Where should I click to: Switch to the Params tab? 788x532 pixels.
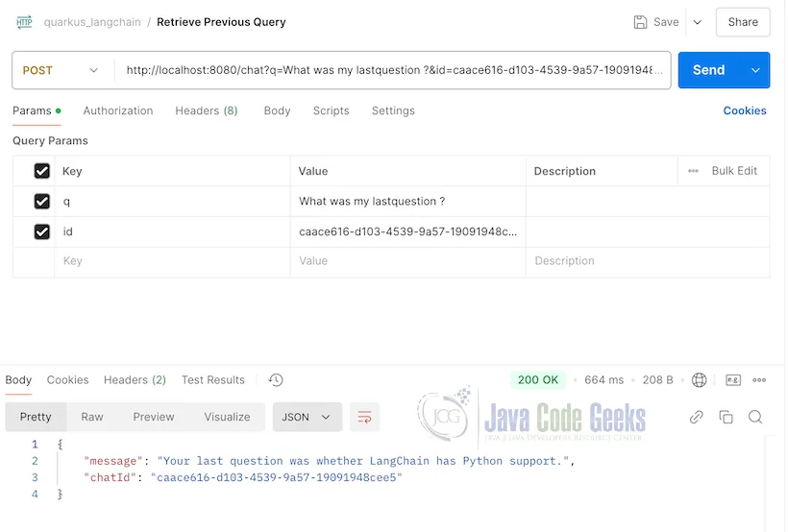click(x=37, y=111)
